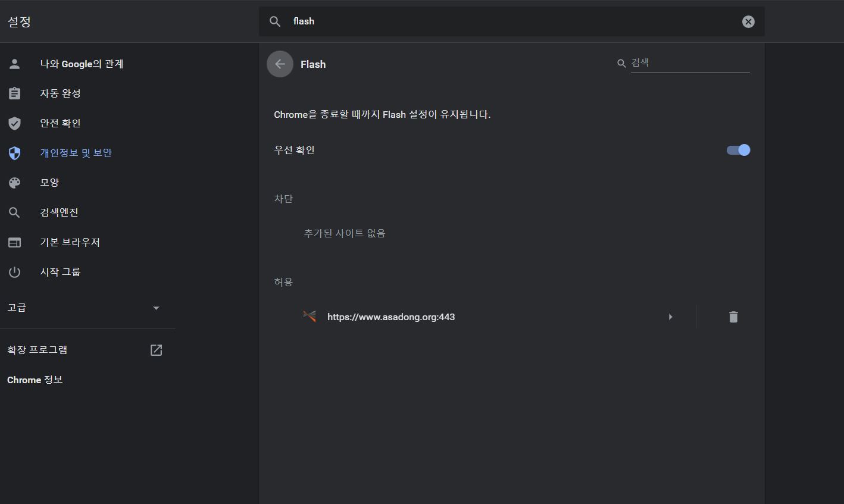844x504 pixels.
Task: Focus the site 검색 field in Flash
Action: (689, 63)
